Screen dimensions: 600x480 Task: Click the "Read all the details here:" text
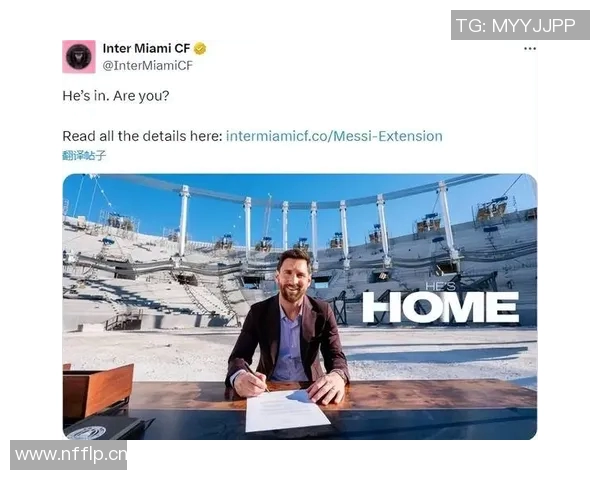coord(142,136)
